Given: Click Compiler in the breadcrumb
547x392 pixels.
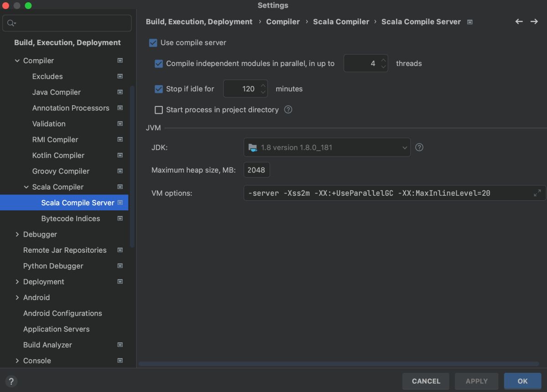Looking at the screenshot, I should [x=283, y=21].
